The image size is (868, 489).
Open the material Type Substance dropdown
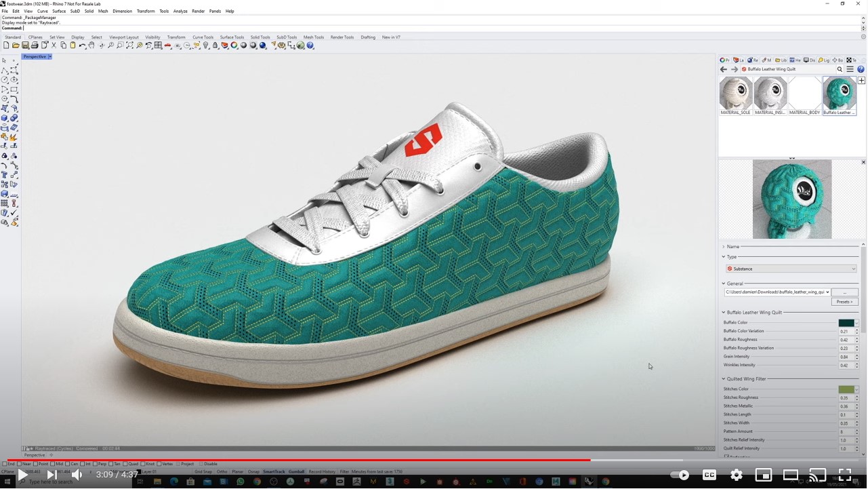[791, 269]
